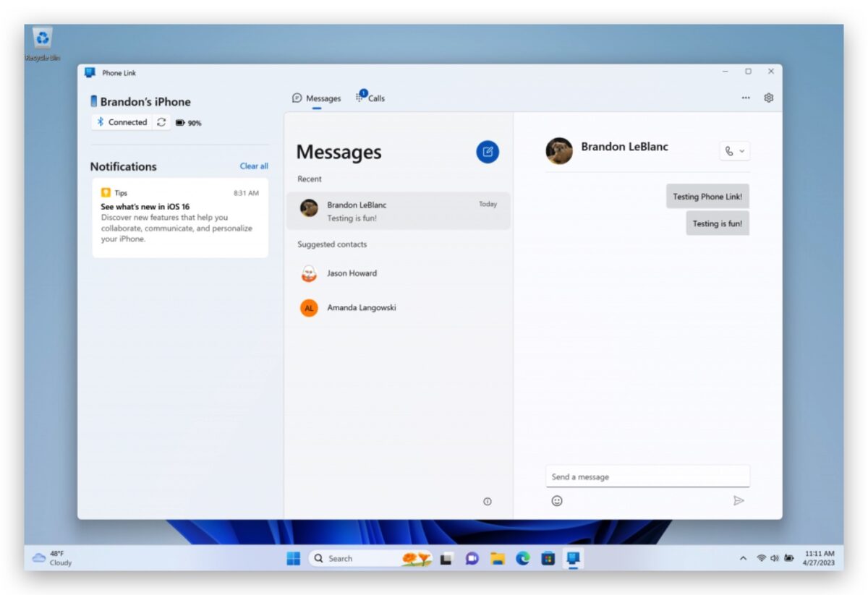The width and height of the screenshot is (868, 595).
Task: Switch to the Messages tab
Action: click(x=317, y=98)
